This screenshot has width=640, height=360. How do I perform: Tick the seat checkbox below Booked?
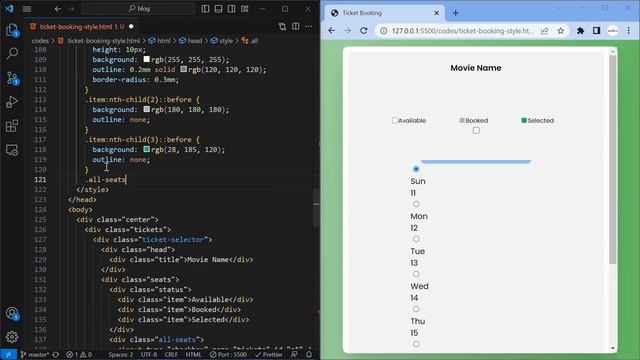coord(476,131)
